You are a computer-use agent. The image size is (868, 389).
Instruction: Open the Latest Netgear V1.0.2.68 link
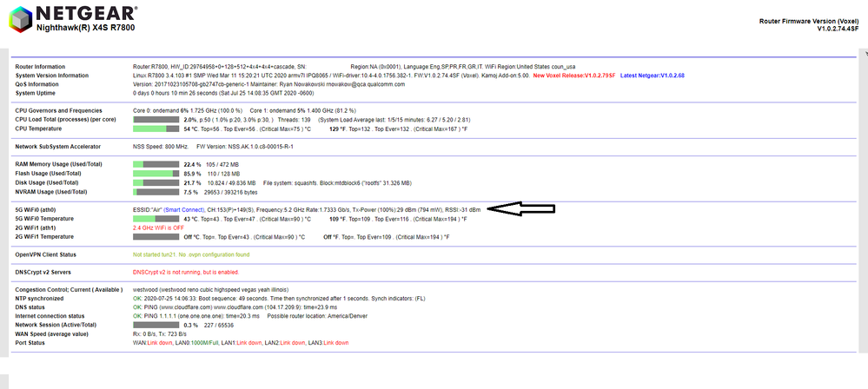653,76
